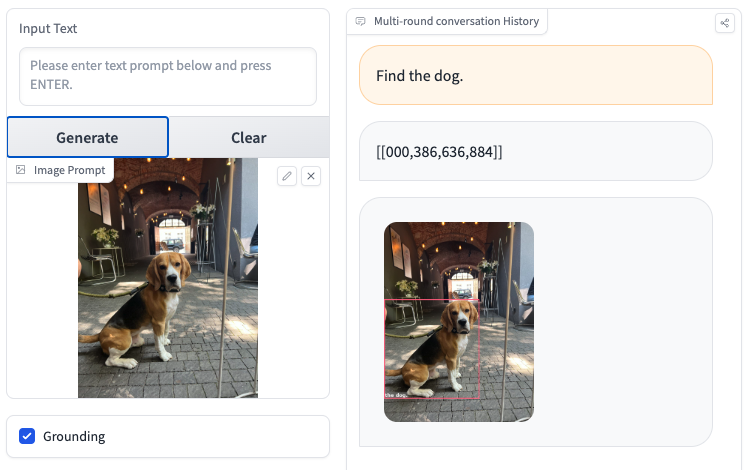Open the result image with bounding box

(x=459, y=322)
